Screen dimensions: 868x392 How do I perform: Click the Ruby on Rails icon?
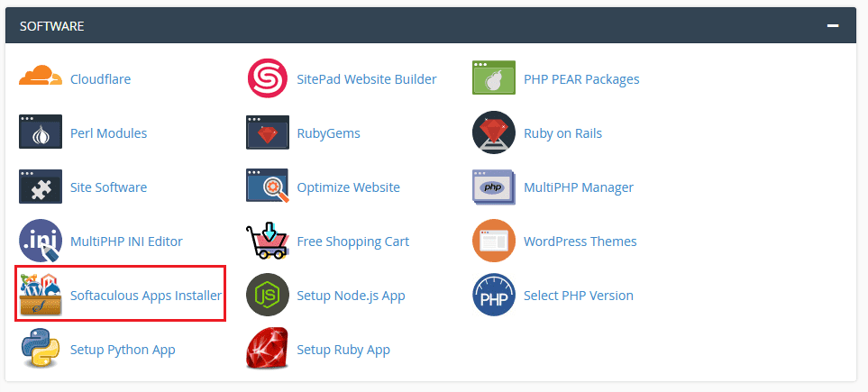point(494,132)
